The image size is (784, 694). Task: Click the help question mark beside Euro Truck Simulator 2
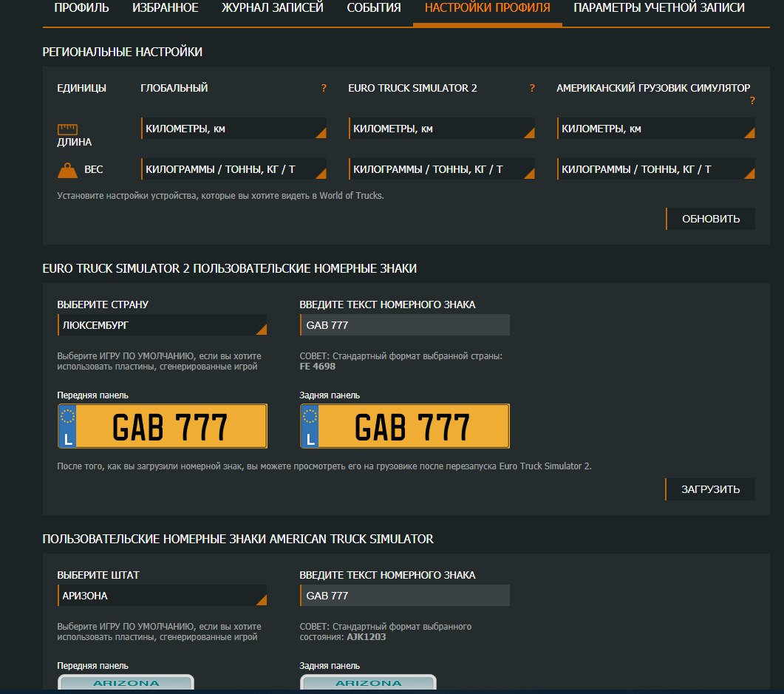531,89
